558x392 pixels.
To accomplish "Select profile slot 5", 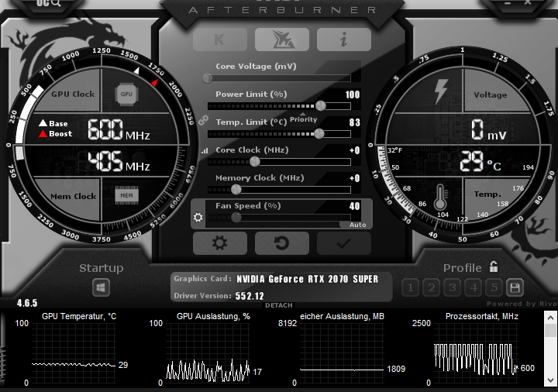I will [494, 287].
